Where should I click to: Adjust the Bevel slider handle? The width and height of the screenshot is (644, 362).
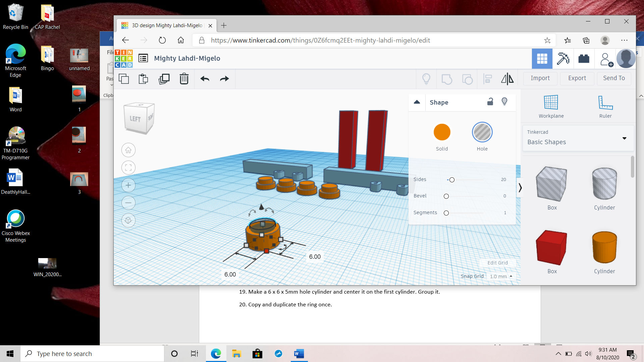446,196
